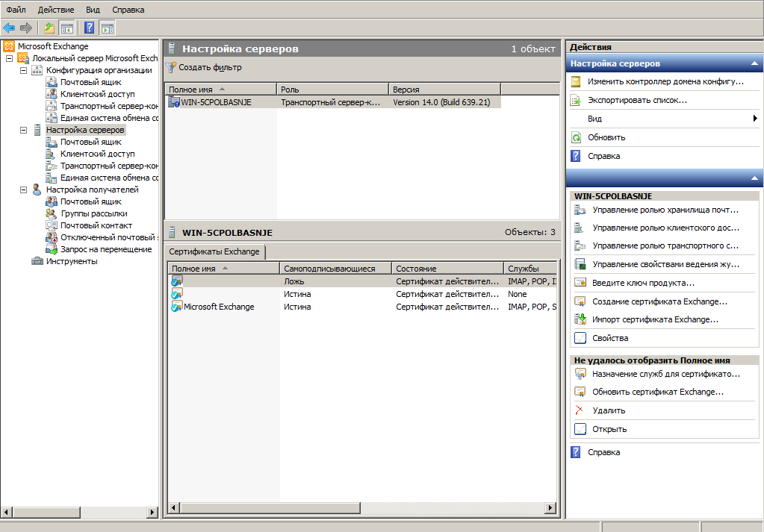The image size is (764, 532).
Task: Select Отключенный почтовый ящик tree item
Action: click(109, 237)
